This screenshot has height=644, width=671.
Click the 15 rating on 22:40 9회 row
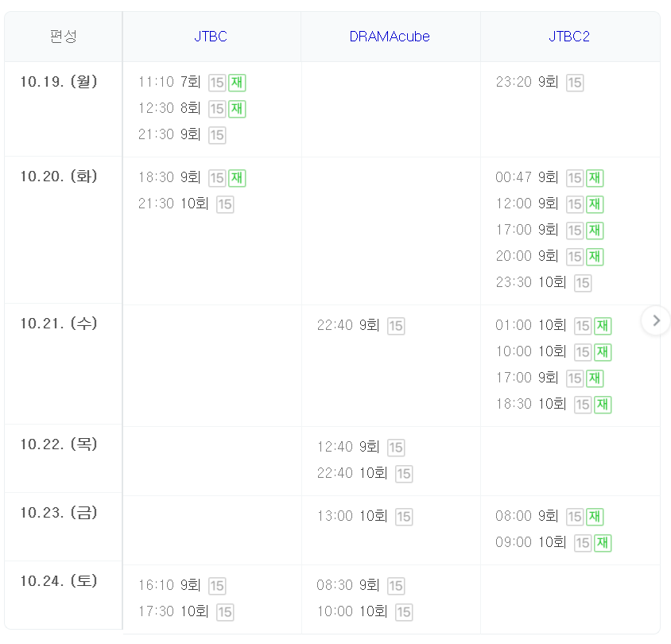(x=396, y=326)
